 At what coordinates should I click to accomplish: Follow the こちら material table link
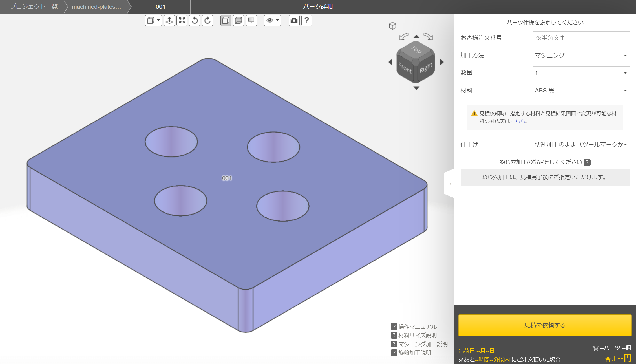tap(518, 121)
